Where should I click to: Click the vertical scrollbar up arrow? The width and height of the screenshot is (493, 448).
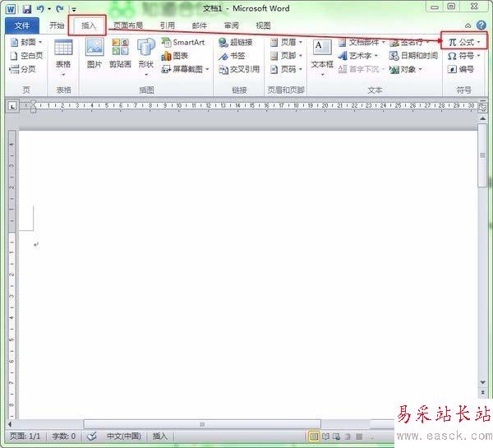(x=482, y=118)
